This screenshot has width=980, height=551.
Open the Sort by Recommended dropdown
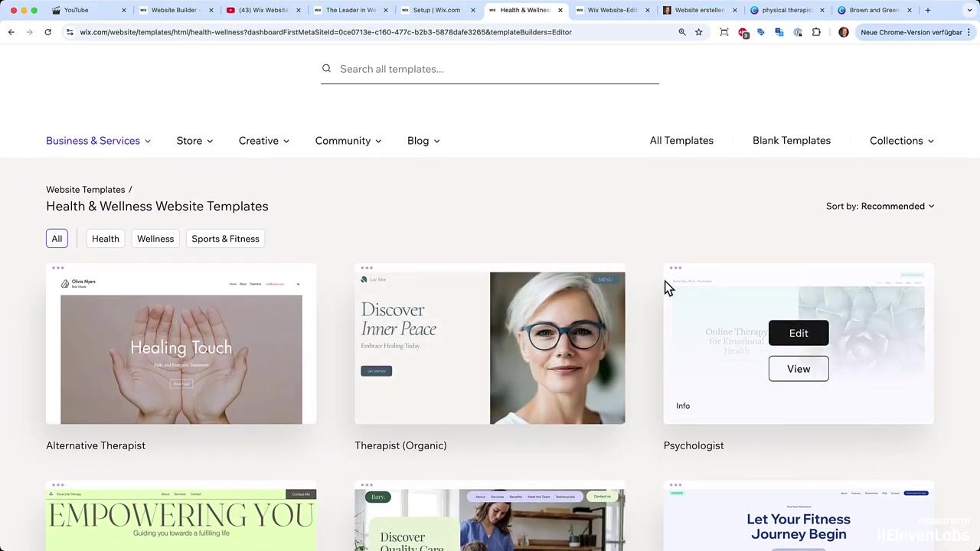[880, 206]
